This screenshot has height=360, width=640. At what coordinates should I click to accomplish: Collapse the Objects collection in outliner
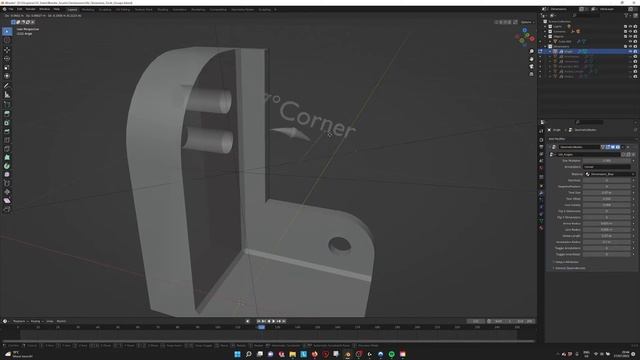pyautogui.click(x=545, y=36)
